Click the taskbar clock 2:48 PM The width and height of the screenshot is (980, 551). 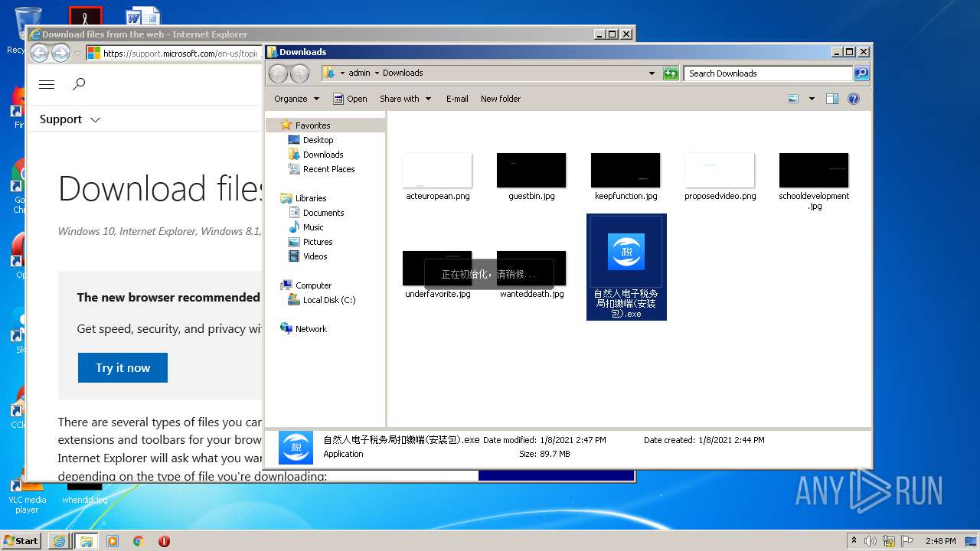click(940, 541)
